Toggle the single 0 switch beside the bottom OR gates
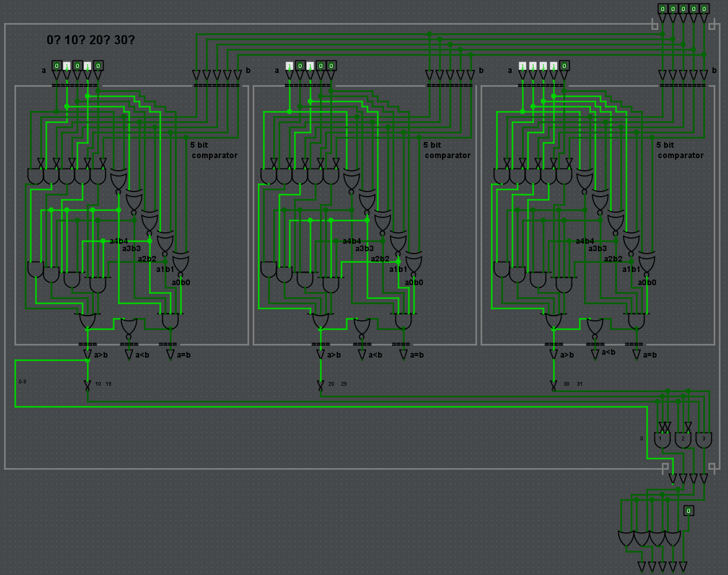728x575 pixels. [688, 511]
